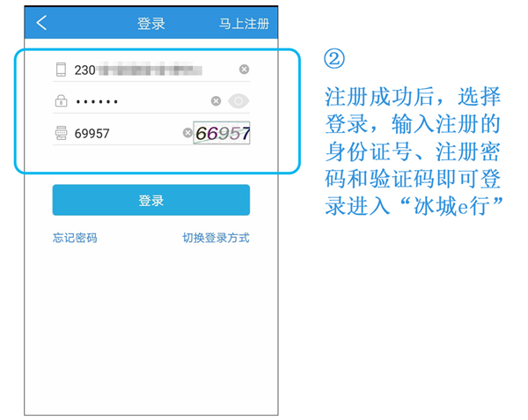Focus the verification code input 69957
Screen dimensions: 528x420
coord(128,133)
